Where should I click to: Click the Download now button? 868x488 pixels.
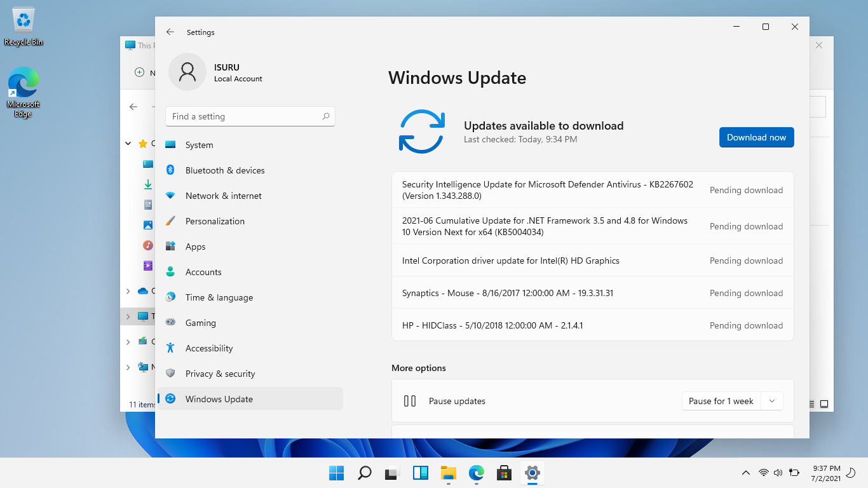coord(756,137)
